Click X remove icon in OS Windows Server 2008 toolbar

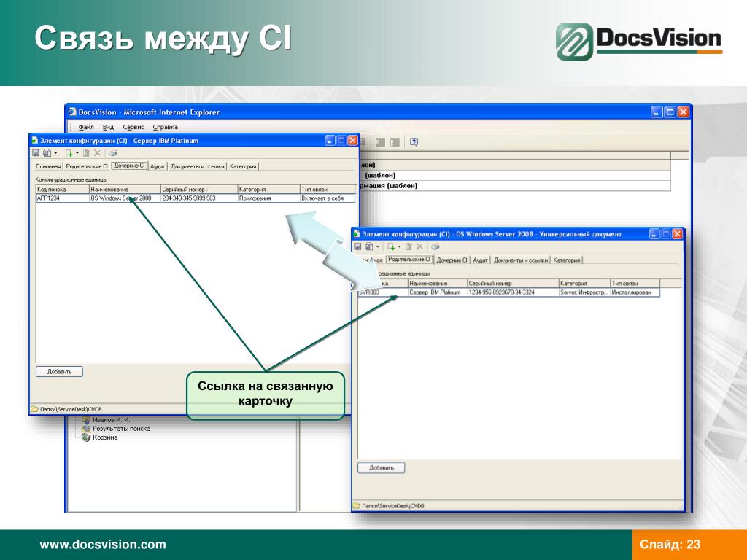419,246
